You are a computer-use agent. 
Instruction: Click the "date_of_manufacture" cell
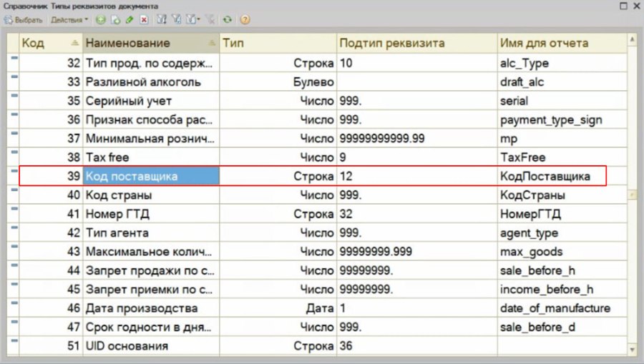[562, 309]
